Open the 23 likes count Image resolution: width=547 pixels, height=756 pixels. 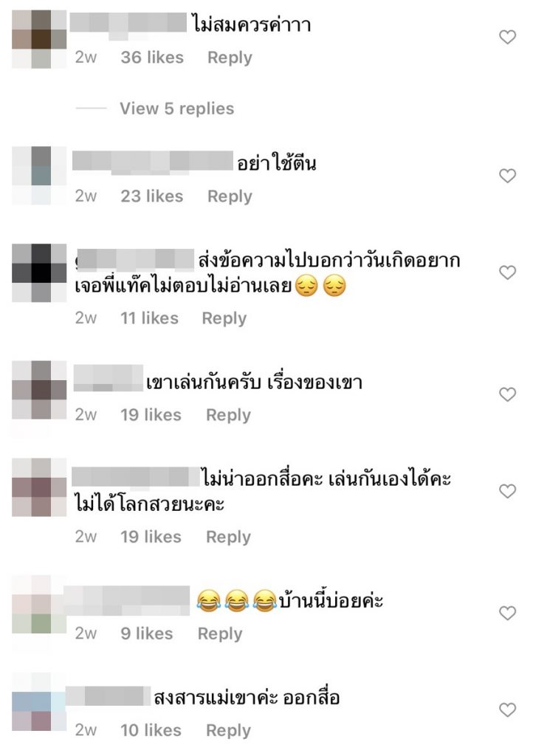[x=152, y=196]
